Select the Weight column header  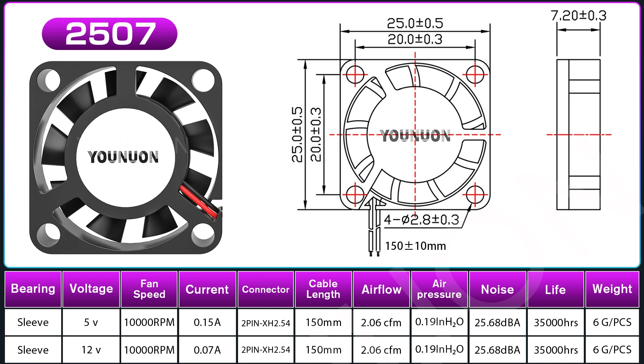point(612,289)
